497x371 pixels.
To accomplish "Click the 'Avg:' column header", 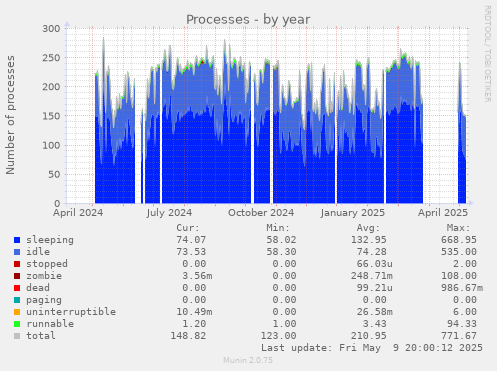I will click(368, 228).
